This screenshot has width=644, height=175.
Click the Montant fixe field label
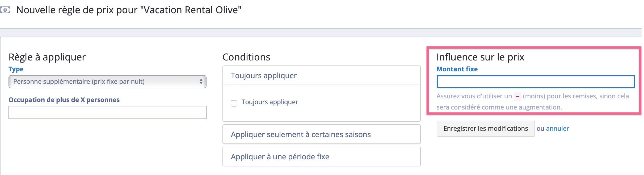point(457,69)
